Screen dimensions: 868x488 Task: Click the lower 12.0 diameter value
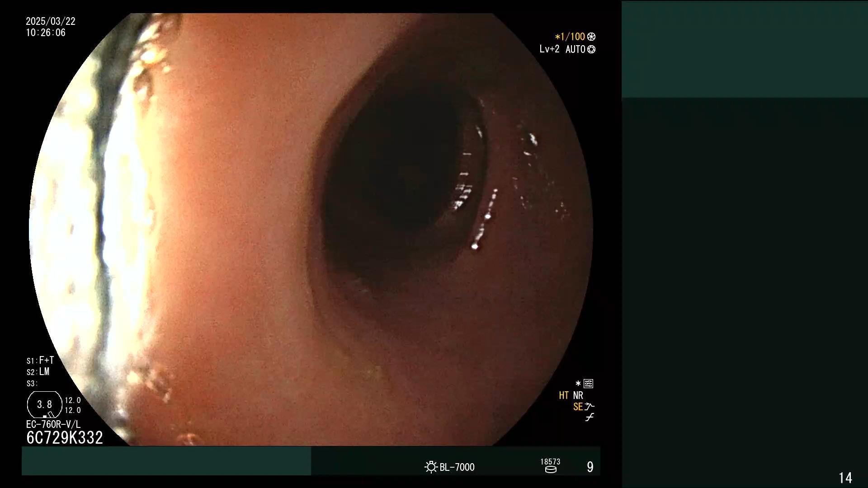click(x=73, y=410)
